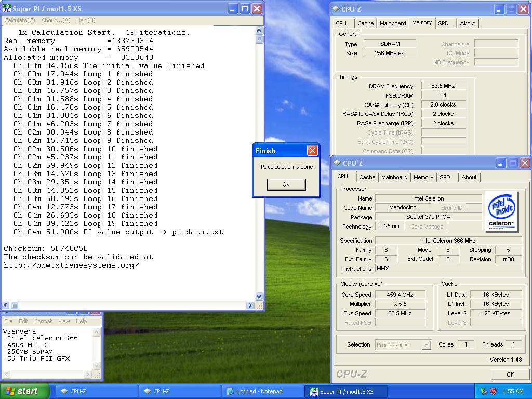This screenshot has width=532, height=399.
Task: Open Notepad Format menu
Action: click(x=43, y=321)
